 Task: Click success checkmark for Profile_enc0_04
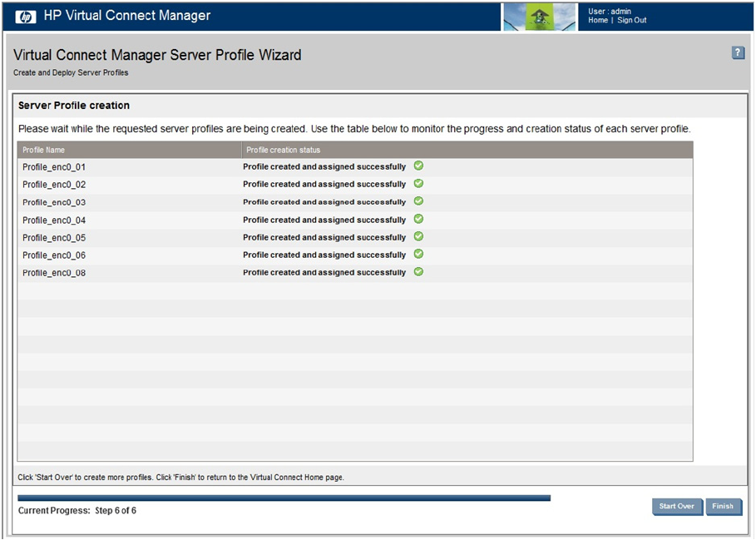[418, 219]
